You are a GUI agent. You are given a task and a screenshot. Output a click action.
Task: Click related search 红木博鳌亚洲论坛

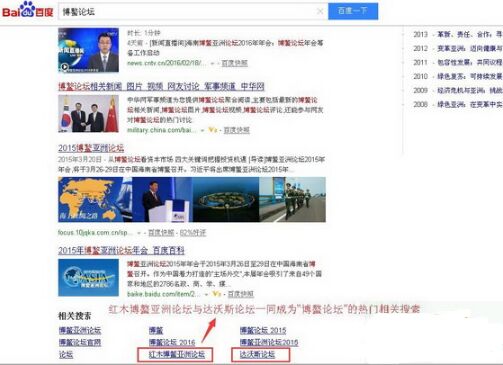click(177, 355)
